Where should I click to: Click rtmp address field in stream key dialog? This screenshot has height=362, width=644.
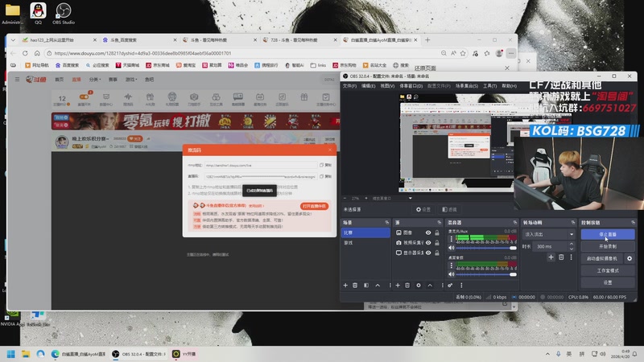261,165
